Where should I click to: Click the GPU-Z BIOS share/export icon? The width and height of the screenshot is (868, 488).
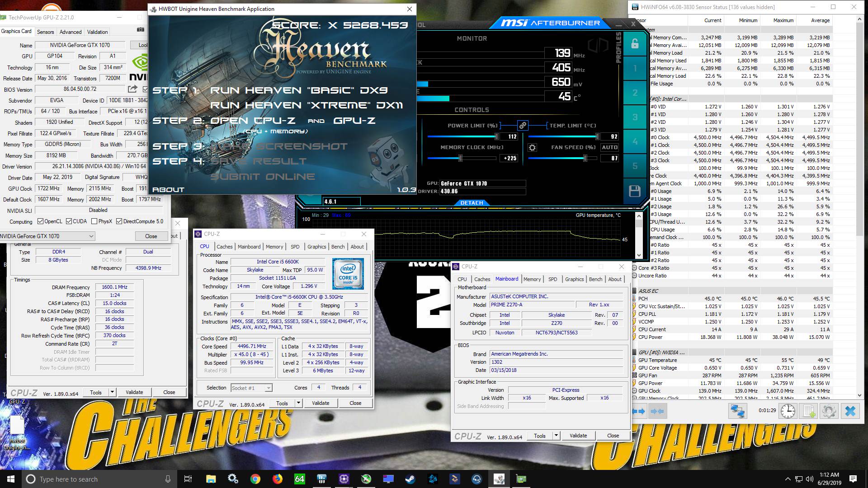tap(132, 89)
